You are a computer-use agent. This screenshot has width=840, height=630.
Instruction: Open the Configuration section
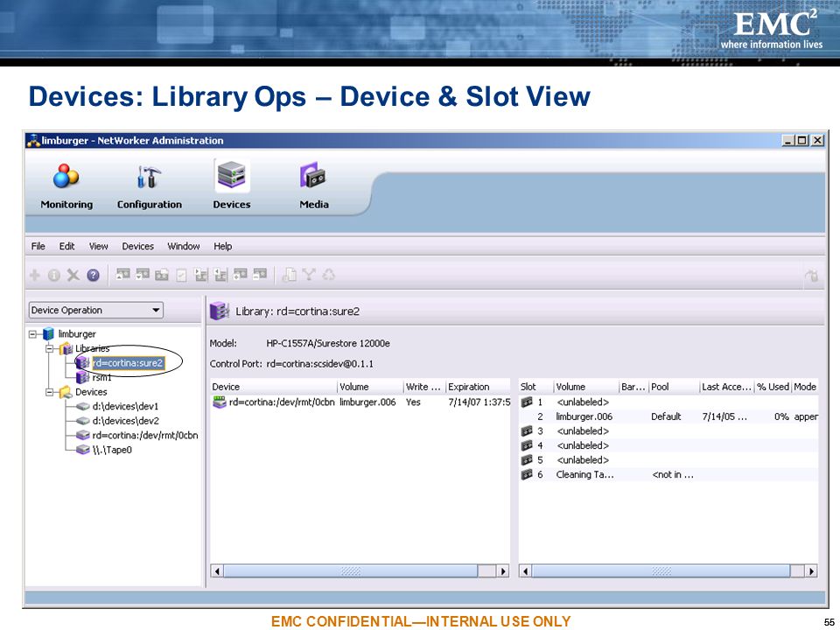(x=149, y=185)
